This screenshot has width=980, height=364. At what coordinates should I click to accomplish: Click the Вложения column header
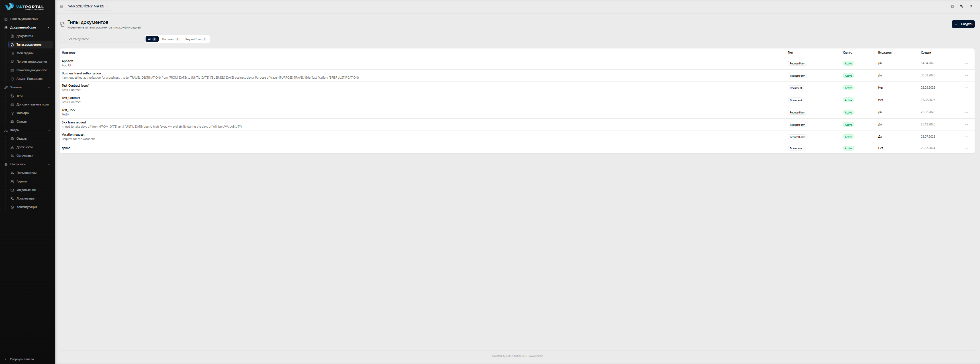(x=885, y=52)
